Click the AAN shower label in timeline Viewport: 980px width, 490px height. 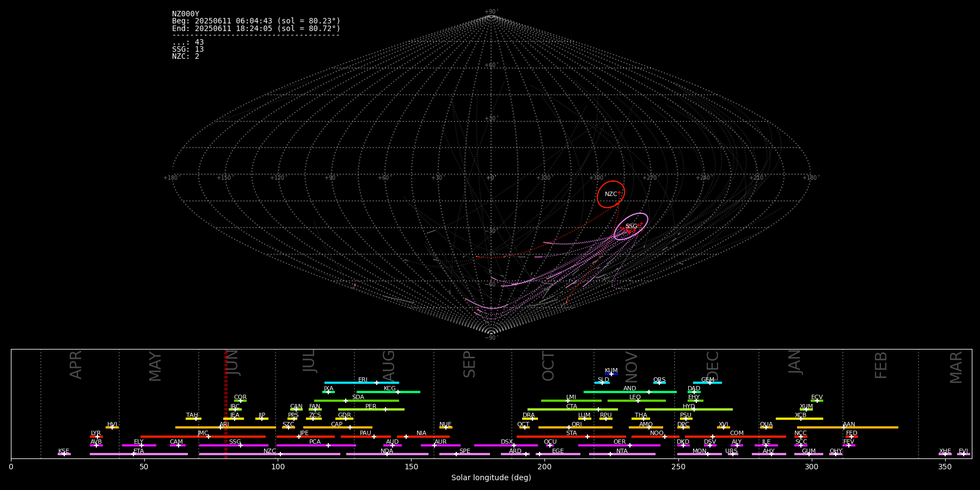[x=849, y=425]
